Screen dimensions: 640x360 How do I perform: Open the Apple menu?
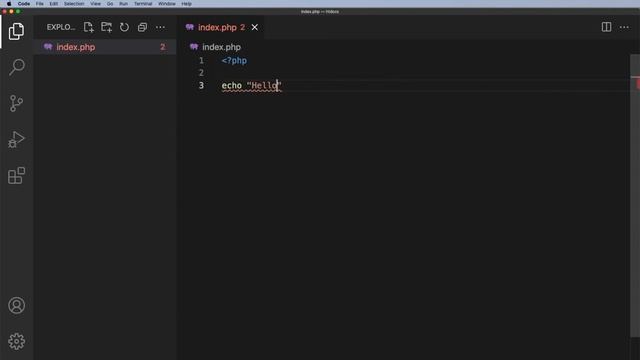pos(9,4)
